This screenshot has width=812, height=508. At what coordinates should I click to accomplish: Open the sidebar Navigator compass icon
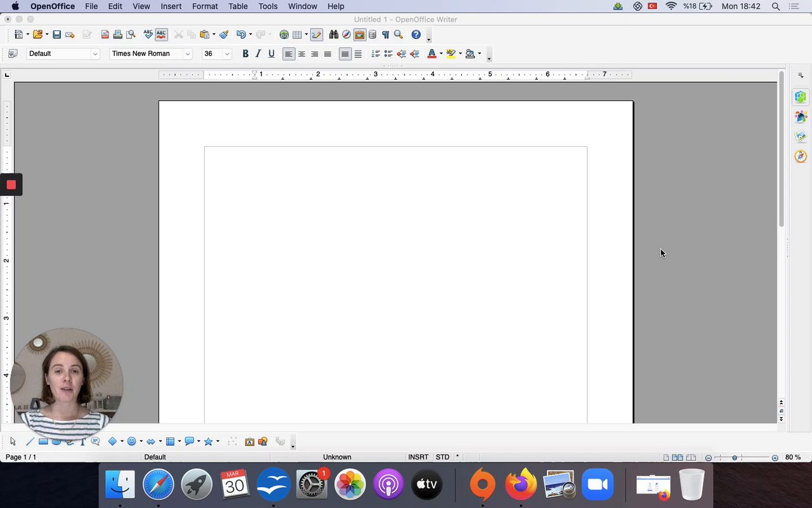[801, 156]
